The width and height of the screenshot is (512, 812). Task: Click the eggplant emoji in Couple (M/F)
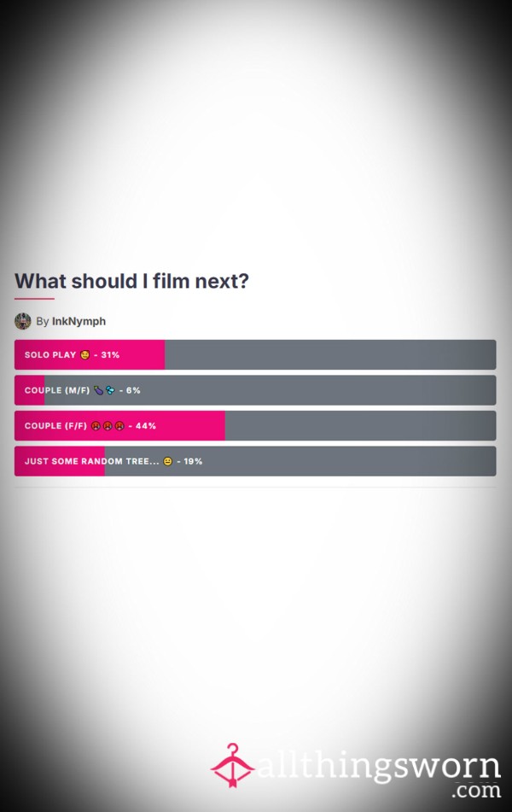98,390
